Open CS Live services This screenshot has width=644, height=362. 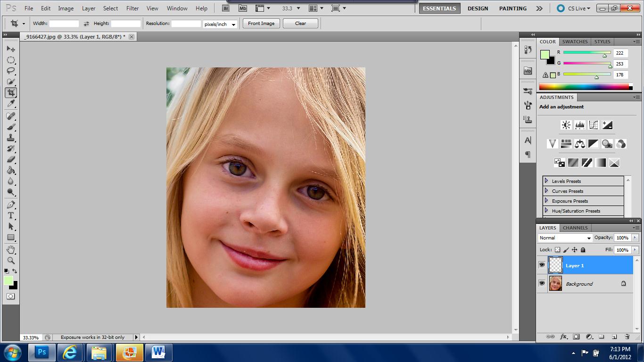point(573,8)
